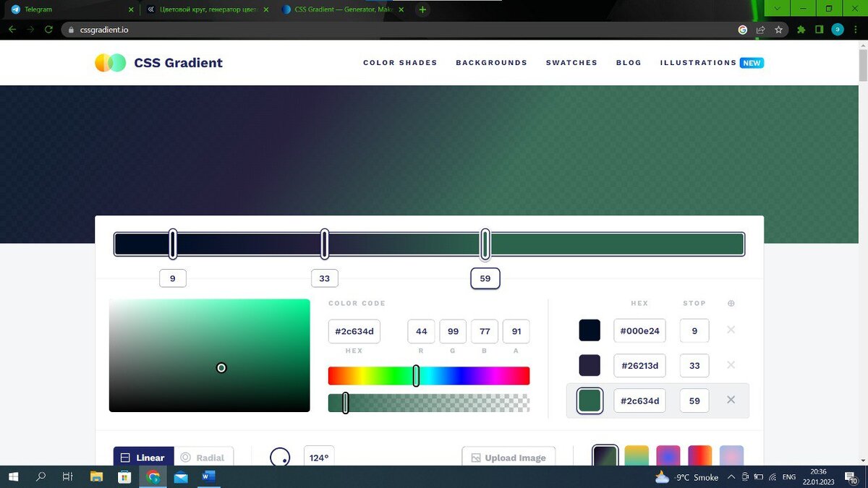Go forward using the browser forward arrow
This screenshot has width=868, height=488.
30,30
